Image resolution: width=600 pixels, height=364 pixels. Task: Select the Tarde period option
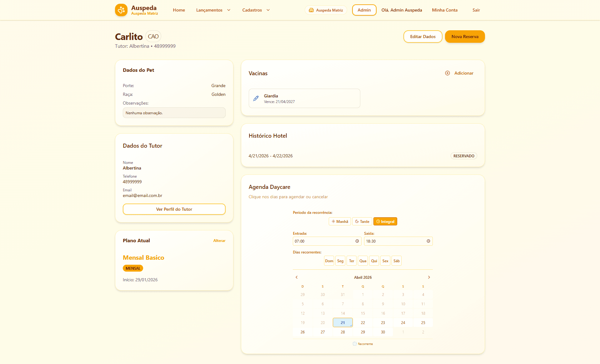(x=362, y=221)
